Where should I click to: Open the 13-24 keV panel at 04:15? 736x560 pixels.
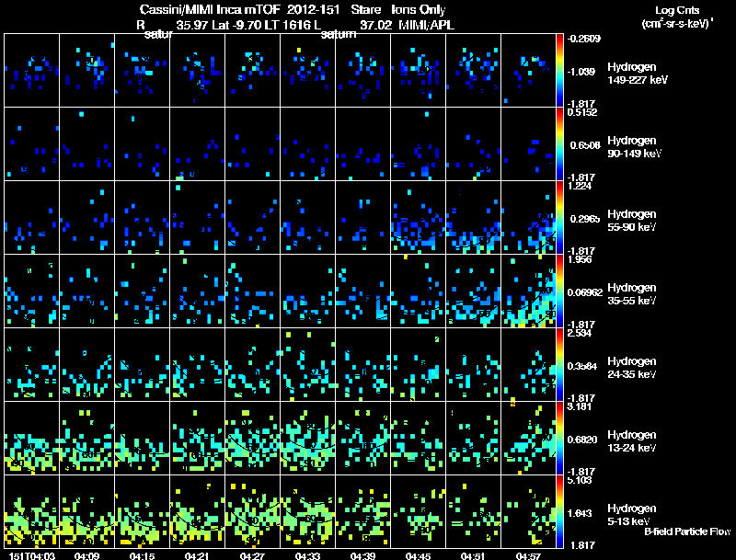click(143, 438)
